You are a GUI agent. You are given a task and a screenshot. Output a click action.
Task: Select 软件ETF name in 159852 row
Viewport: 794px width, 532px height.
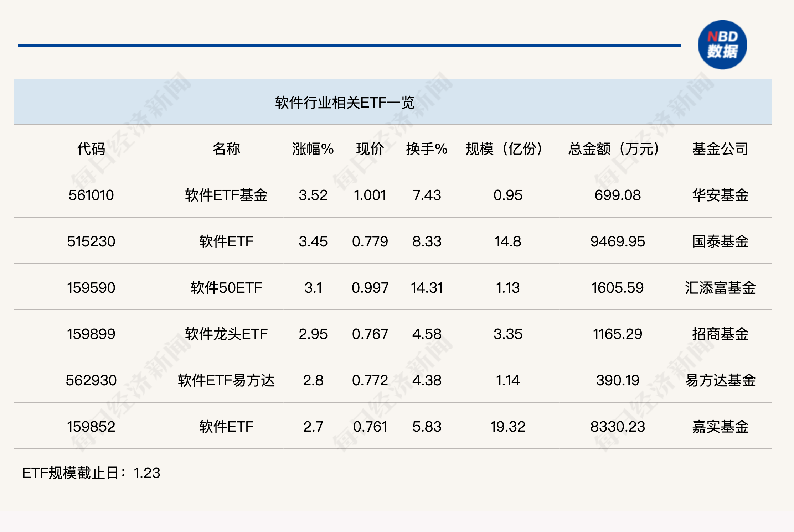pyautogui.click(x=226, y=427)
